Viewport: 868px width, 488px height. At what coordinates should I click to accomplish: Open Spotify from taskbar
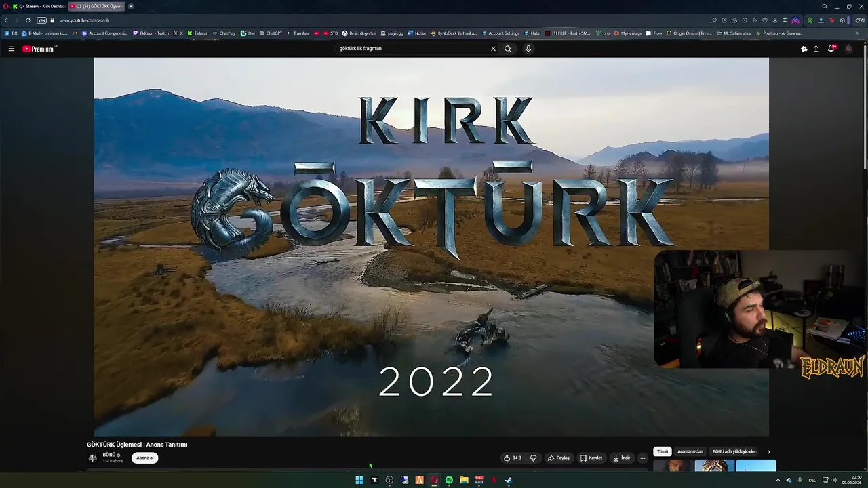449,480
